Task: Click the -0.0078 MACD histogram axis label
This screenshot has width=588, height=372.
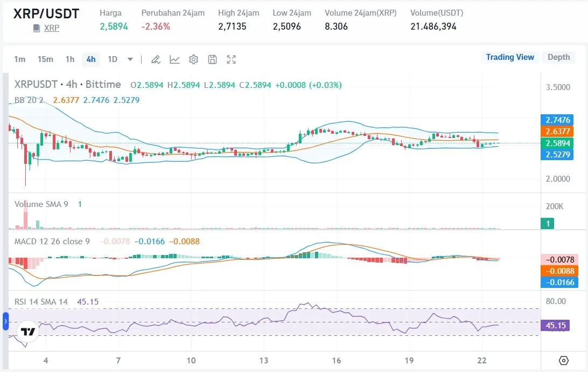Action: [x=559, y=259]
